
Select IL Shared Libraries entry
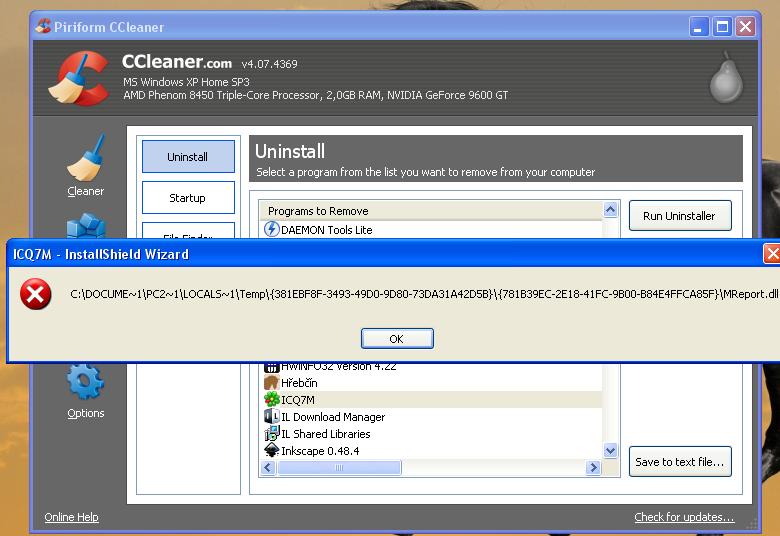tap(430, 433)
